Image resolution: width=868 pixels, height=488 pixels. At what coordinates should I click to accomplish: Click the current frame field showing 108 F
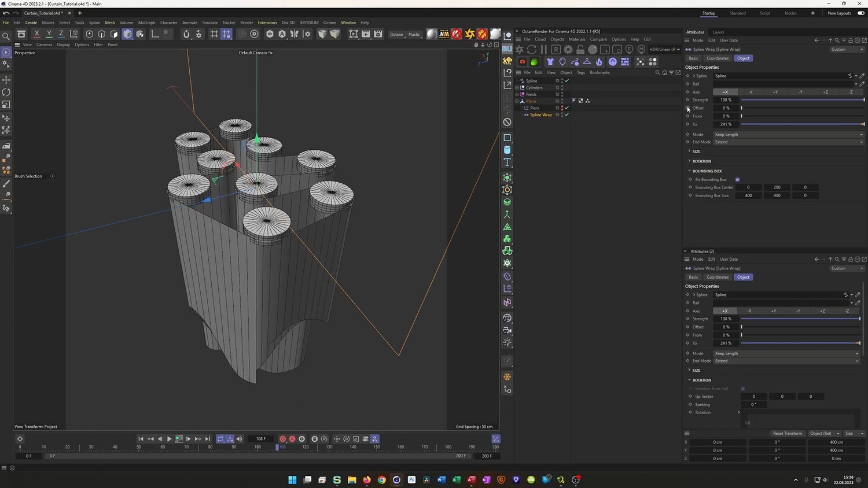pos(260,439)
